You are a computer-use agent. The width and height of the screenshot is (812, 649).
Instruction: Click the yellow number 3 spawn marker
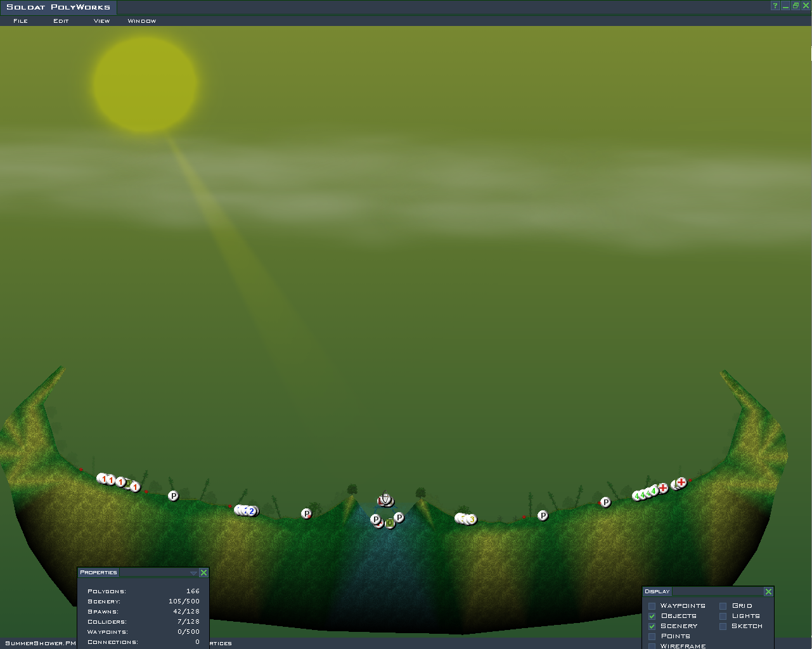tap(472, 520)
